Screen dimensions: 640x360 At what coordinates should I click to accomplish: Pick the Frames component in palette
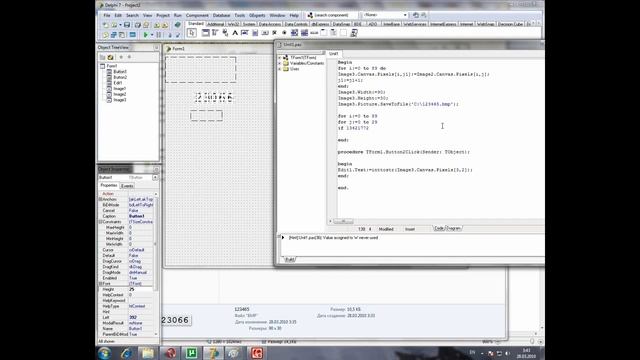[205, 33]
